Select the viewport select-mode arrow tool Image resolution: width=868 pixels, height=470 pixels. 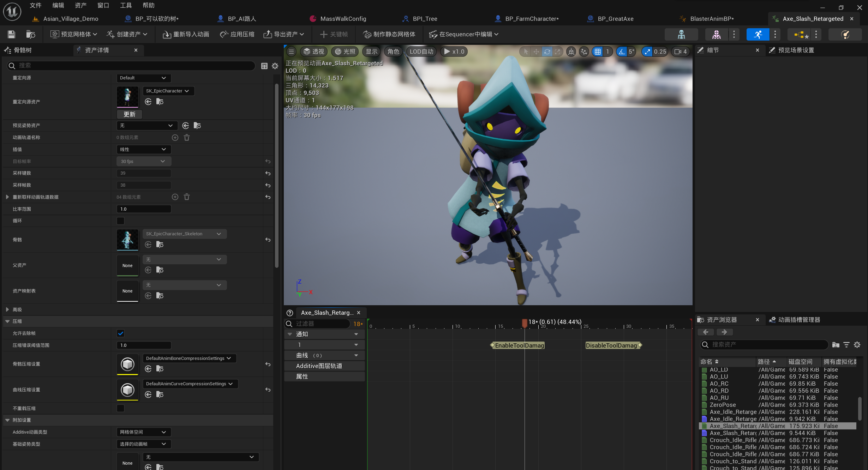pos(526,52)
